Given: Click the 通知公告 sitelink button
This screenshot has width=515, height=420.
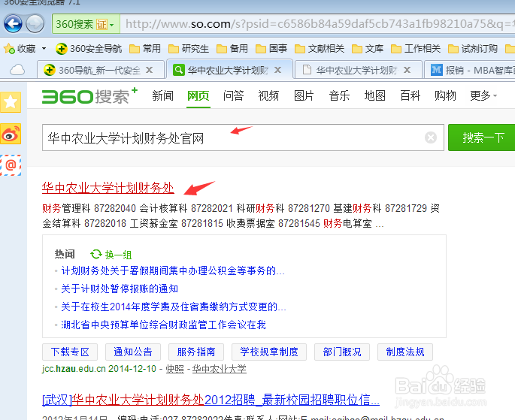Looking at the screenshot, I should (133, 352).
